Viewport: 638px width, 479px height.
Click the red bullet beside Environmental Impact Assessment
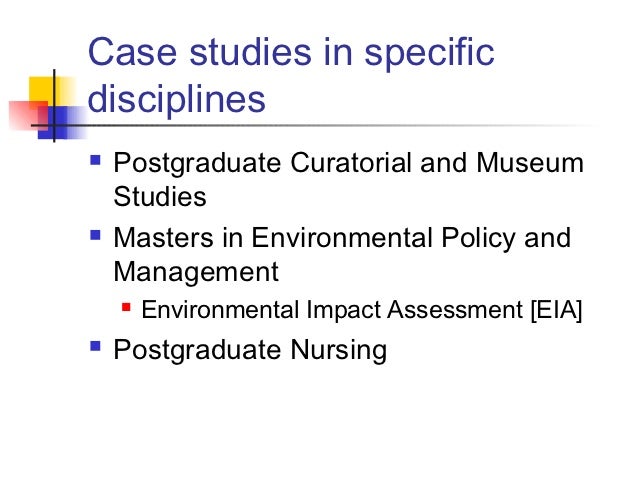(x=126, y=306)
